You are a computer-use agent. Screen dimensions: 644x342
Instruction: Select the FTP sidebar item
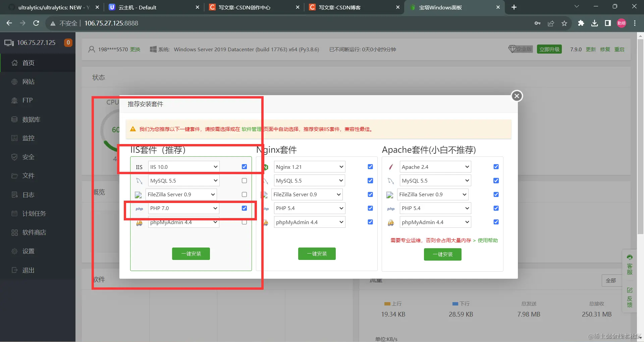[27, 100]
